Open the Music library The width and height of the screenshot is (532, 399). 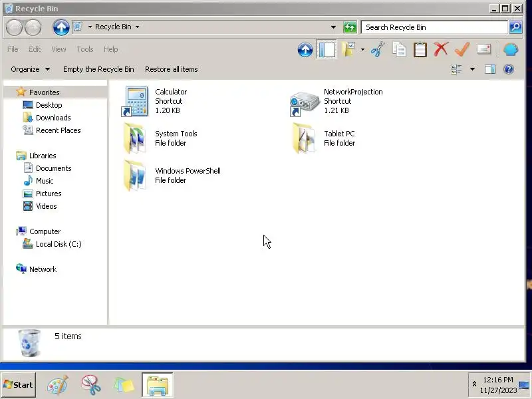45,181
